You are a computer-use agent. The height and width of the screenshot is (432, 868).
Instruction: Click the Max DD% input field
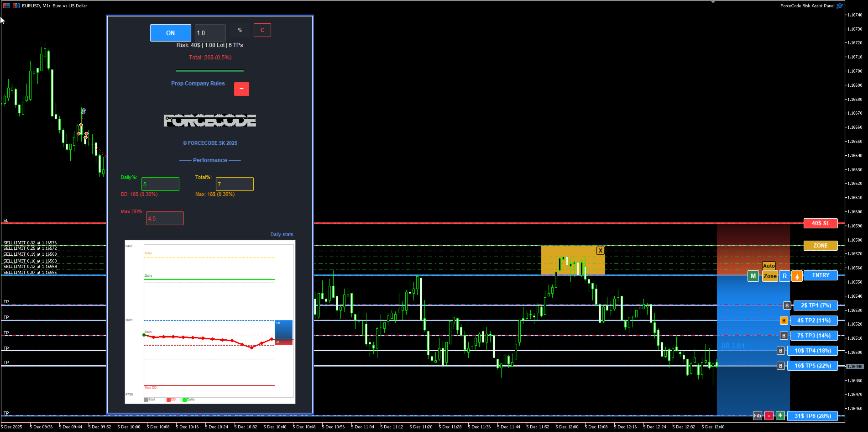click(x=165, y=218)
